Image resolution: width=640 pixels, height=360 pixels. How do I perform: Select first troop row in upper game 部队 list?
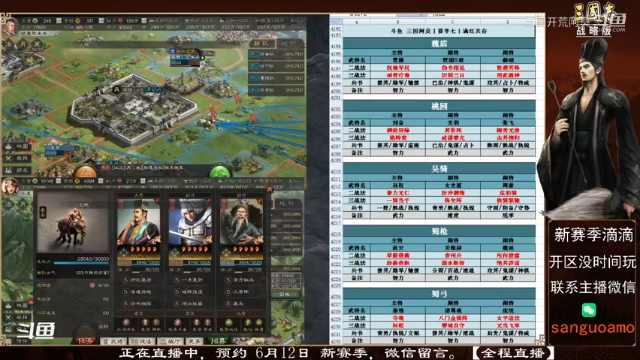(277, 54)
